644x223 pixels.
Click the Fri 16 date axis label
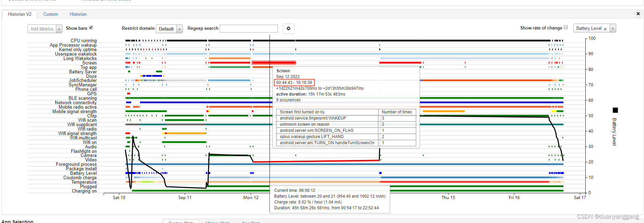(x=514, y=198)
